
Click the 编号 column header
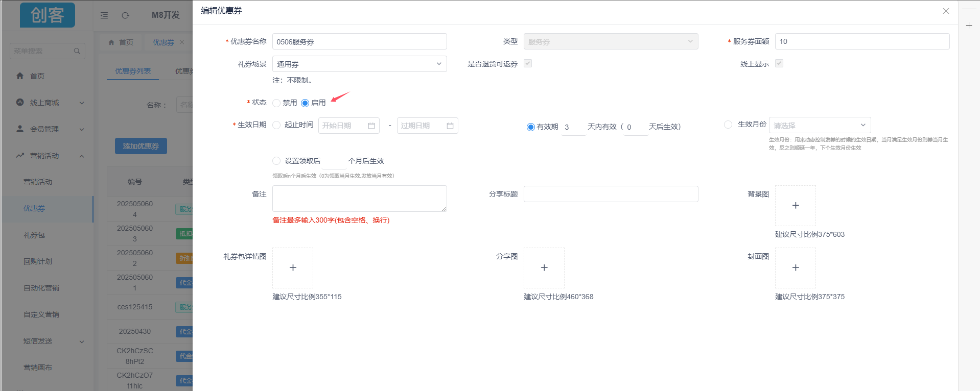click(x=135, y=182)
